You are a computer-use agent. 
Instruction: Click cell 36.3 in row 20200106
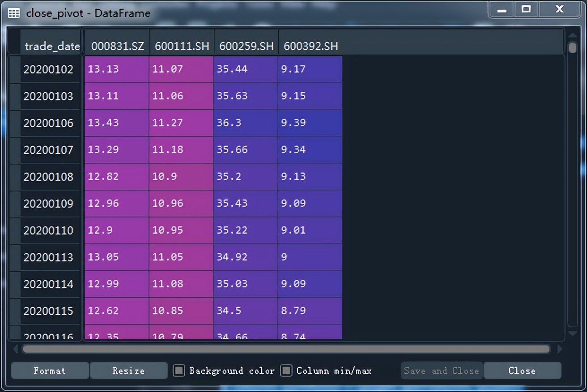[x=246, y=123]
